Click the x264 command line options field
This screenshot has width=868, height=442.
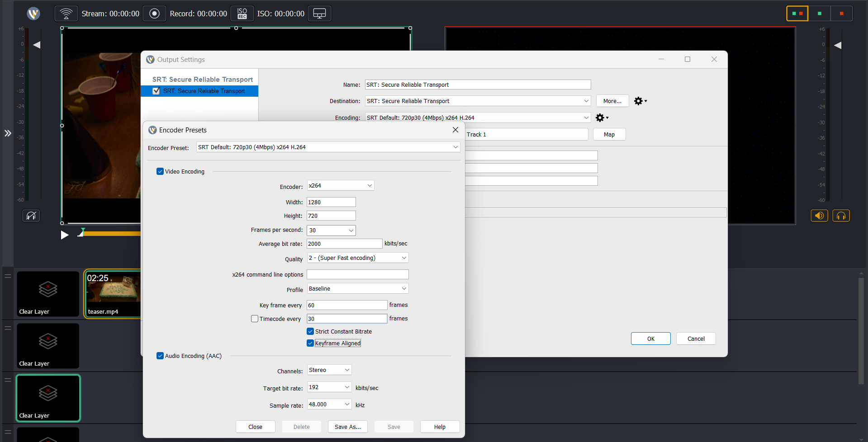(x=358, y=274)
